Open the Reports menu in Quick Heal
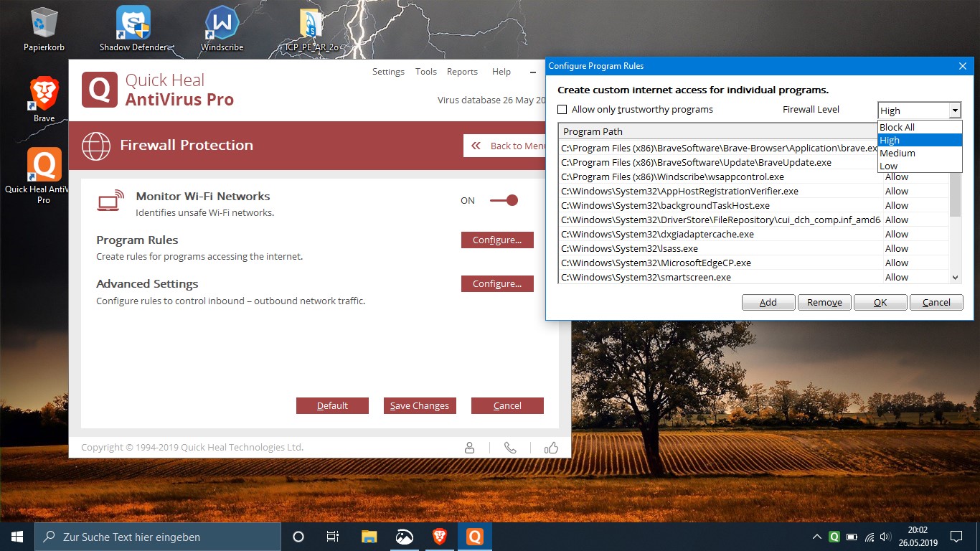The width and height of the screenshot is (980, 551). [x=462, y=72]
